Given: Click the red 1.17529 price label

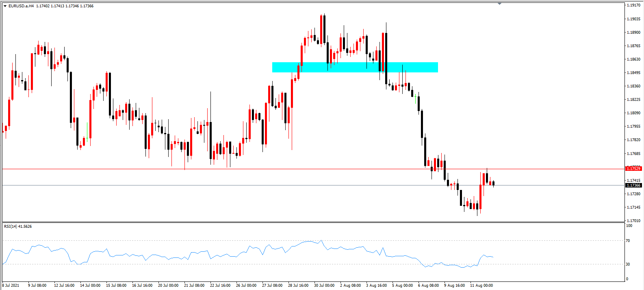Looking at the screenshot, I should pyautogui.click(x=633, y=168).
